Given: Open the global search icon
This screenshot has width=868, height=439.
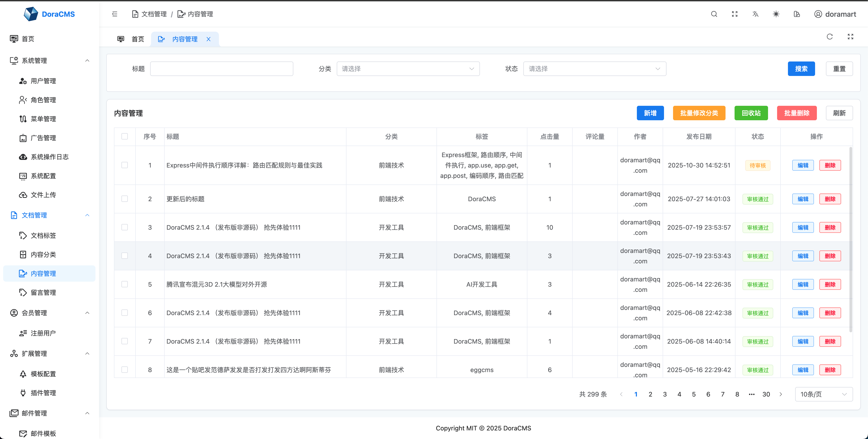Looking at the screenshot, I should coord(714,14).
